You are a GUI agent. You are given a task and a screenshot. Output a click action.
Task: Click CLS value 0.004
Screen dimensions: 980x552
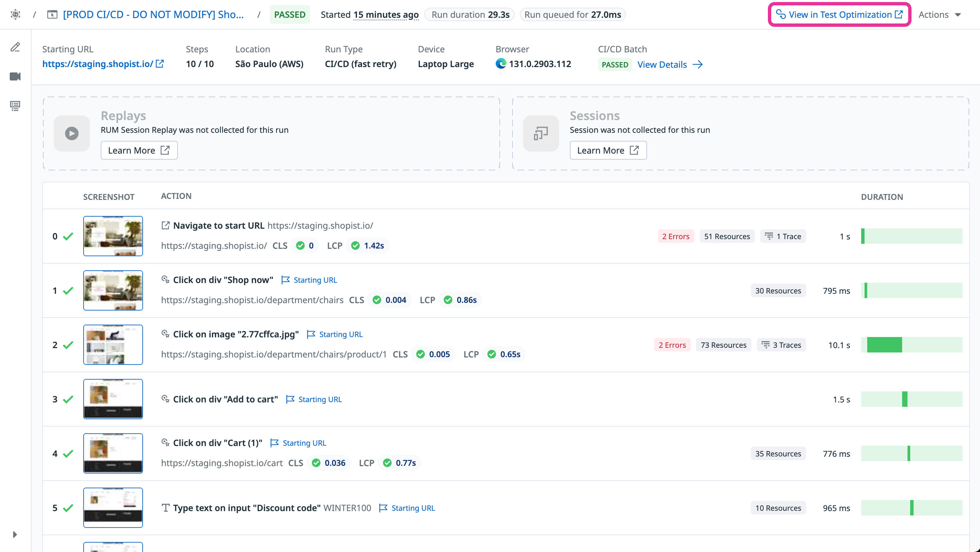[396, 300]
